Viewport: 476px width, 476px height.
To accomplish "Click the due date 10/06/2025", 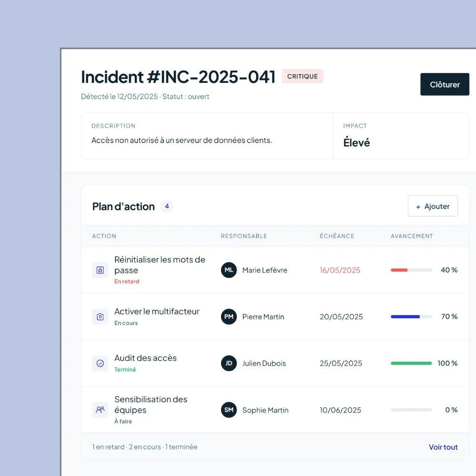I will coord(340,410).
